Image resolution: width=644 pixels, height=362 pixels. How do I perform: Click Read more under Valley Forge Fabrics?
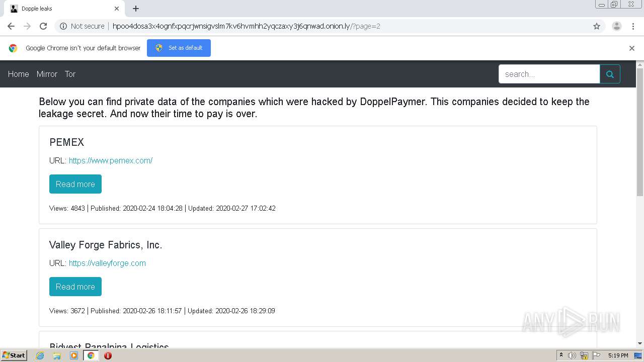75,287
